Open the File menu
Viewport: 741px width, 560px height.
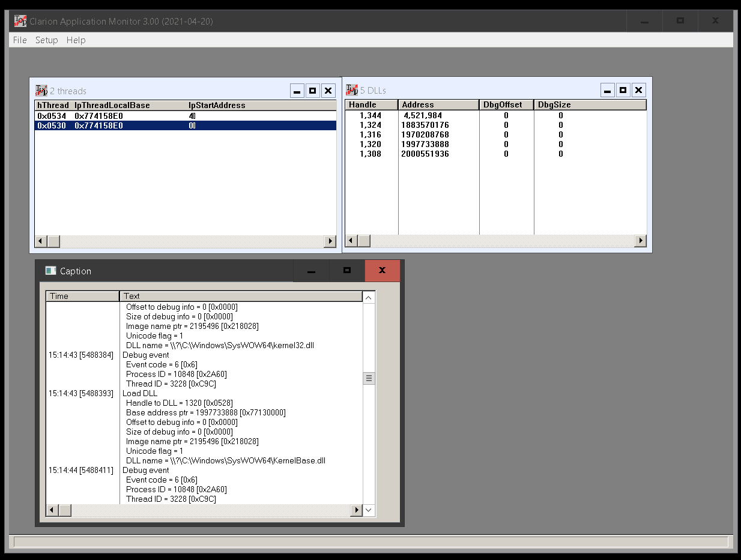20,40
